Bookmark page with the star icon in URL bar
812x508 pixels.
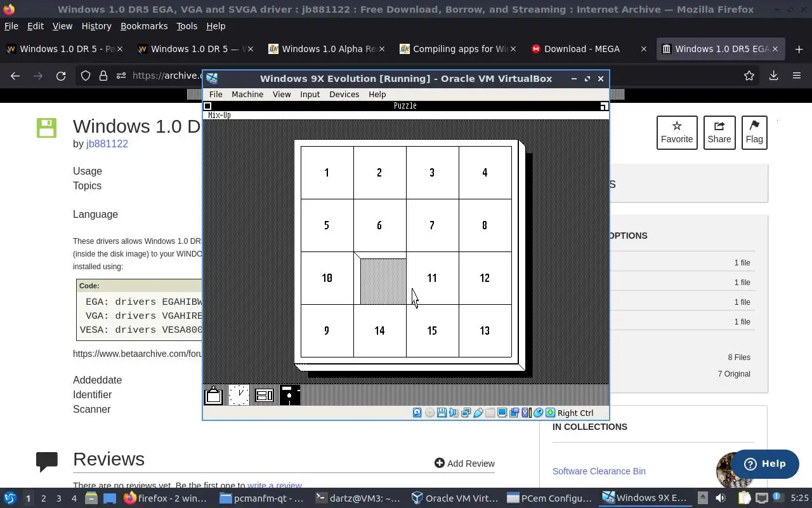(749, 76)
